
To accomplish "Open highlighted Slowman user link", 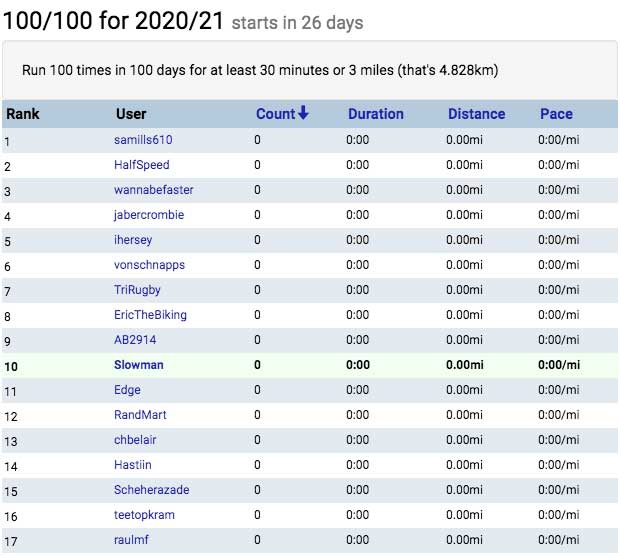I will click(139, 365).
